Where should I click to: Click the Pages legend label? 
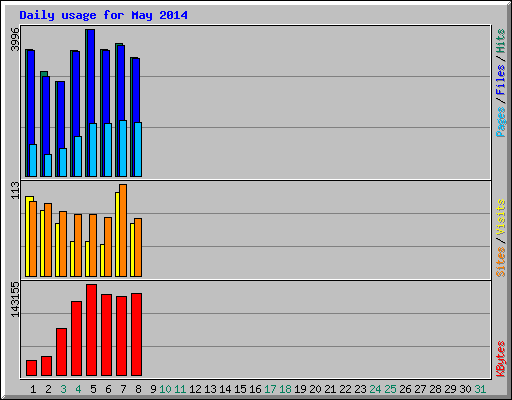click(x=500, y=122)
